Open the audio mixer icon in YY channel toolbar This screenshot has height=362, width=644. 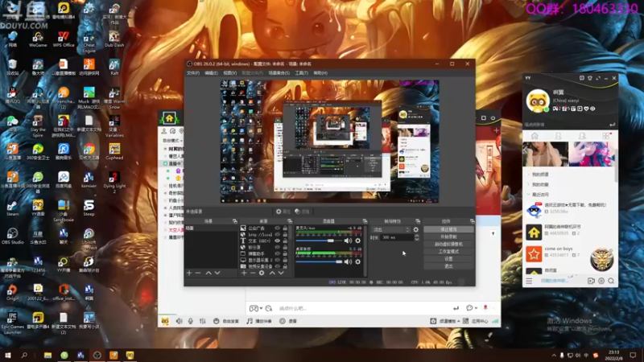pos(203,321)
